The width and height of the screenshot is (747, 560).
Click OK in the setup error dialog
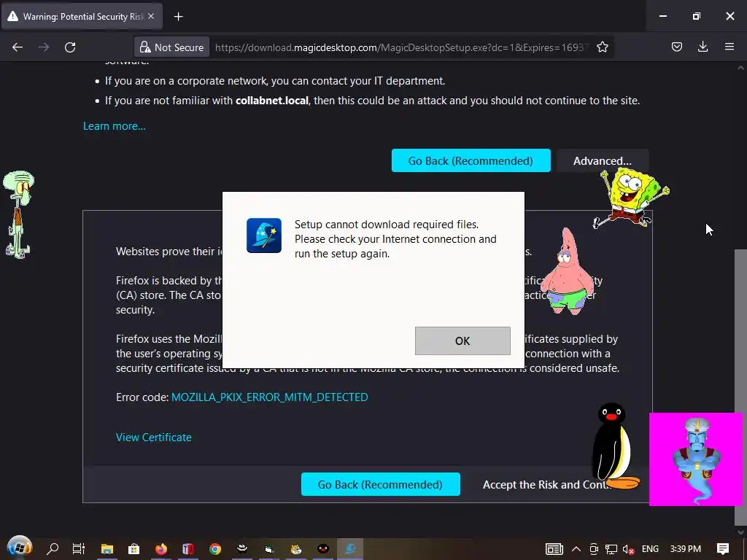(462, 341)
